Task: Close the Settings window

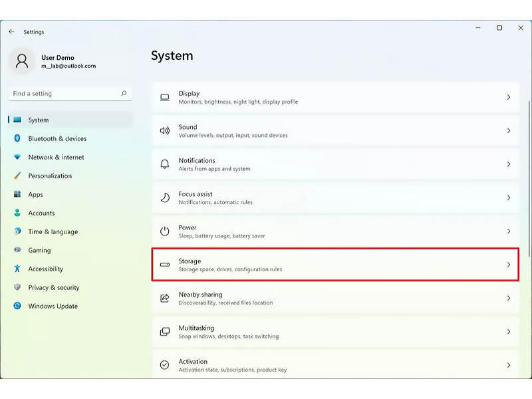Action: 521,28
